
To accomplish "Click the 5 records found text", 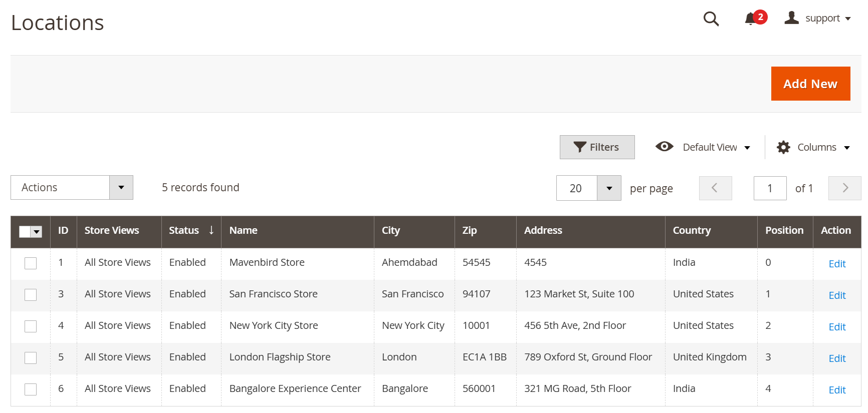I will point(200,187).
